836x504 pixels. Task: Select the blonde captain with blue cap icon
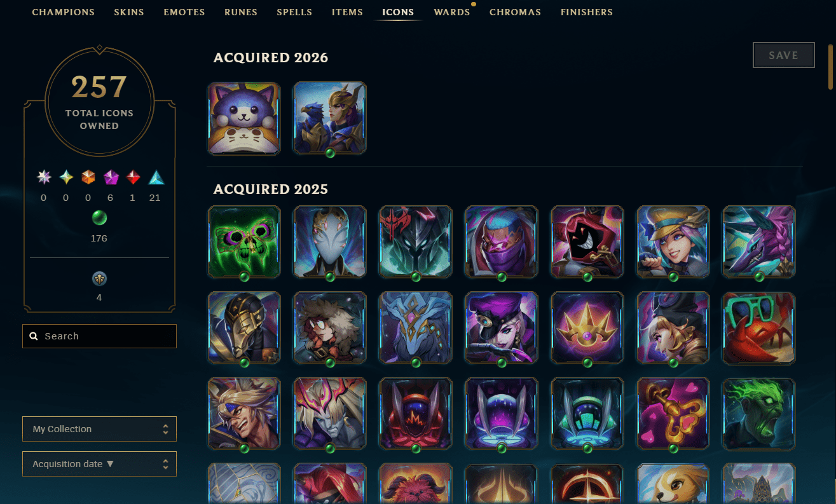tap(673, 242)
